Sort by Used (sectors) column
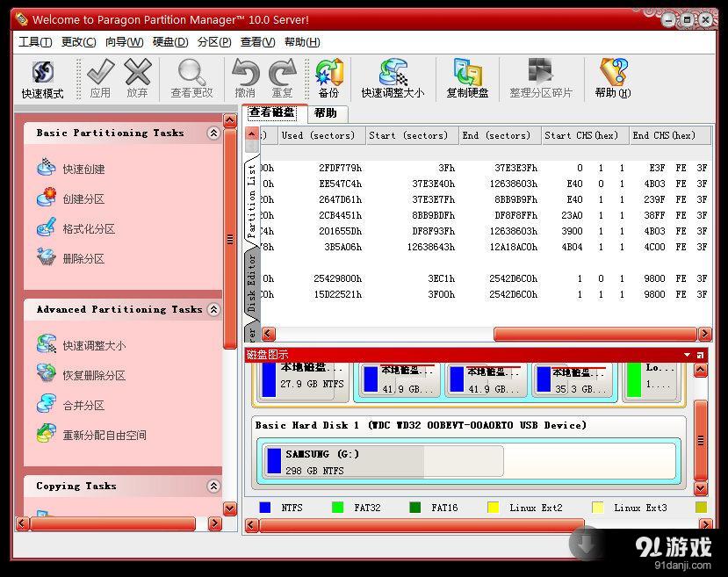Screen dimensions: 728x577 click(321, 135)
